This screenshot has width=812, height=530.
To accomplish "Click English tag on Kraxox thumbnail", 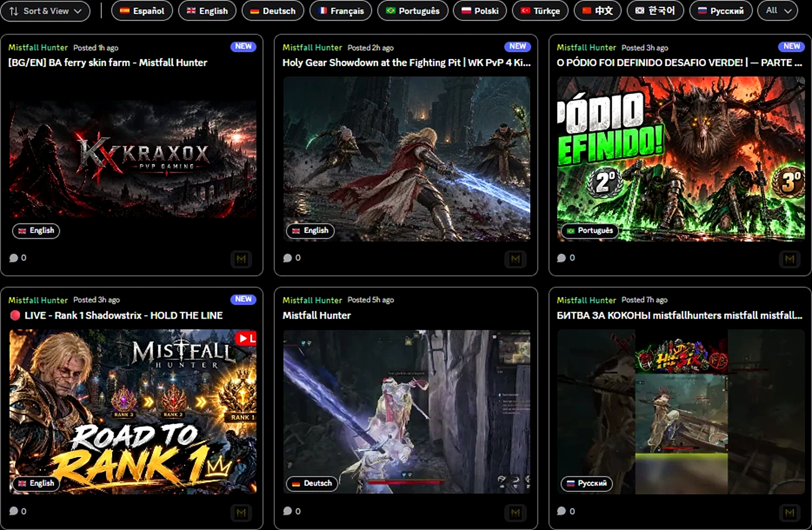I will tap(36, 231).
